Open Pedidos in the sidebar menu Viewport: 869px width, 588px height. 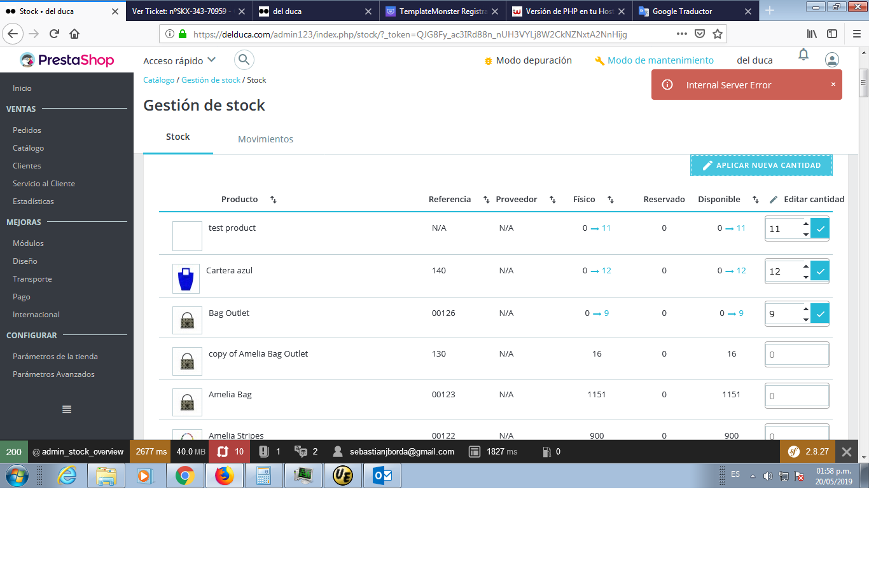(x=27, y=130)
